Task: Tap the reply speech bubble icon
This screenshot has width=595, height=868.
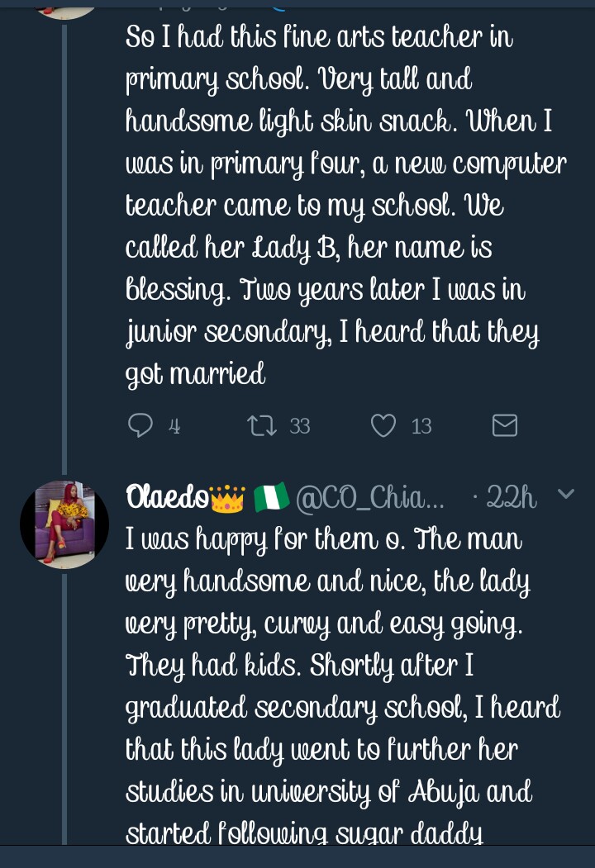Action: (x=140, y=425)
